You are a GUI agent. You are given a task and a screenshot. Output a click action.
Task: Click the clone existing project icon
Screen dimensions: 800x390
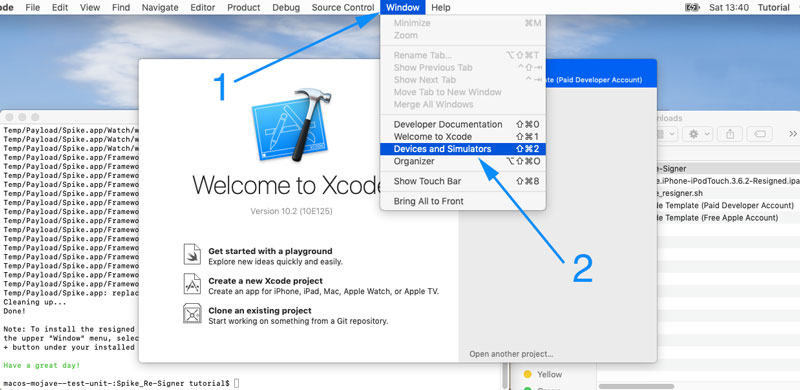[x=192, y=313]
